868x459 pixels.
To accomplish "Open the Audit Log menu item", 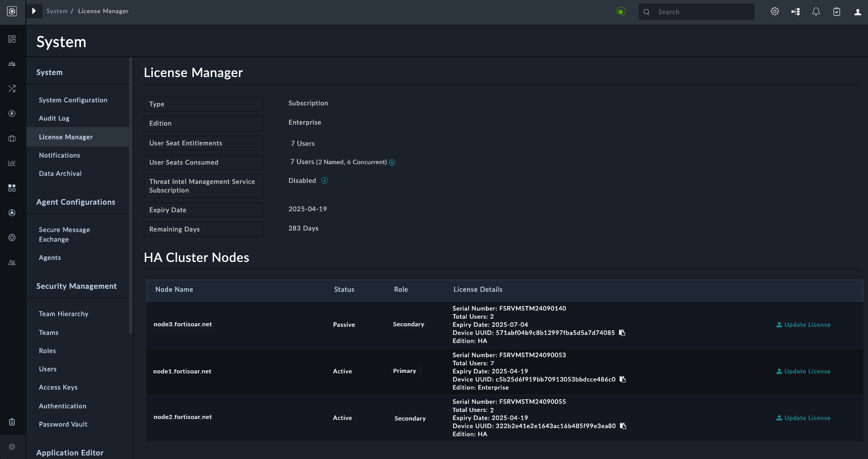I will tap(54, 118).
